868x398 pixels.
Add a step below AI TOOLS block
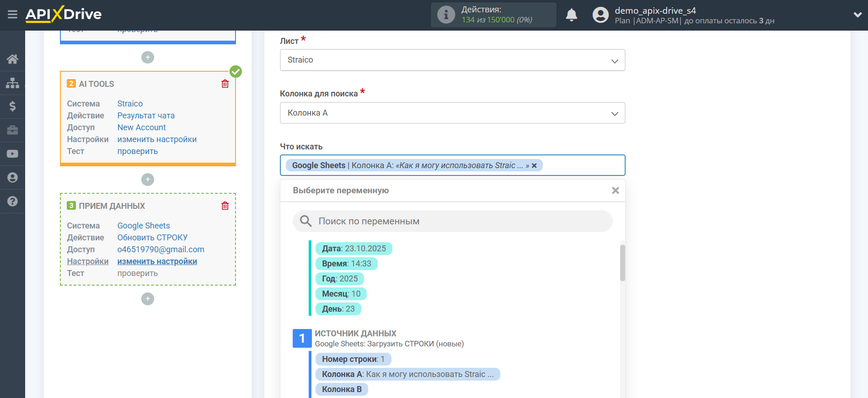pyautogui.click(x=148, y=180)
